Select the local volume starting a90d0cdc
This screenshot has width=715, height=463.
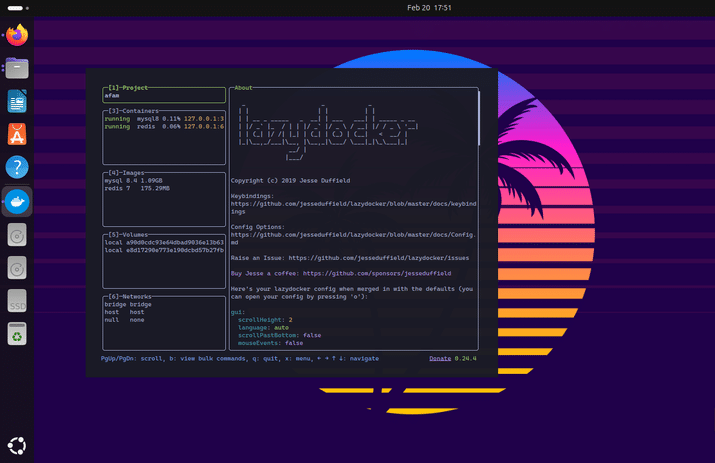(x=164, y=243)
